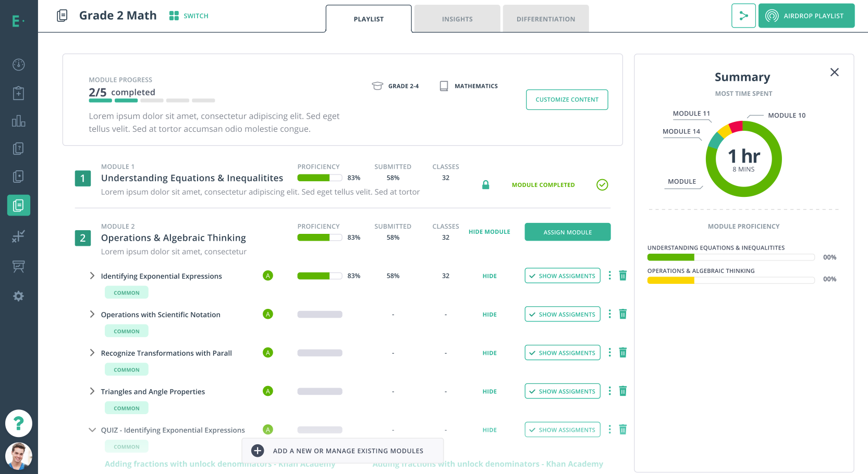Click the help question mark icon

(x=19, y=423)
